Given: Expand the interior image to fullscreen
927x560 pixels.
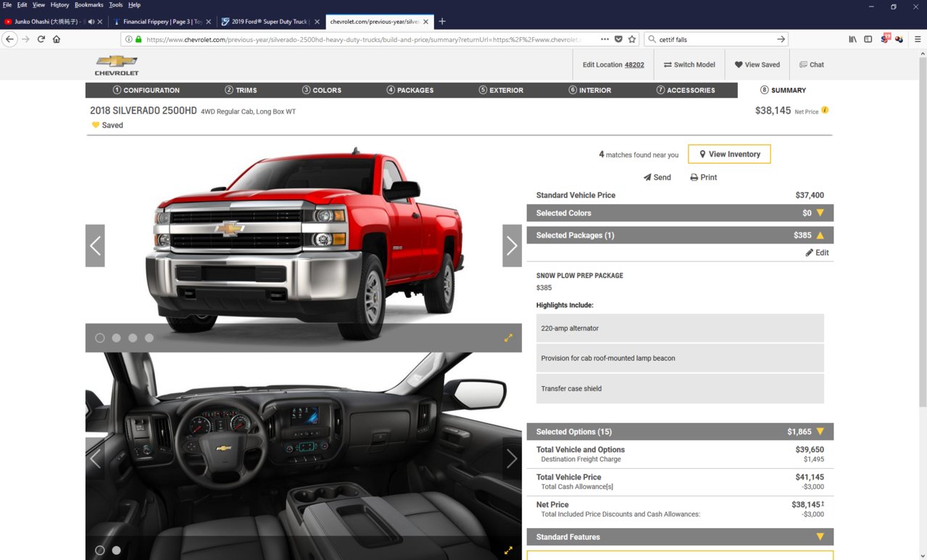Looking at the screenshot, I should pyautogui.click(x=508, y=551).
